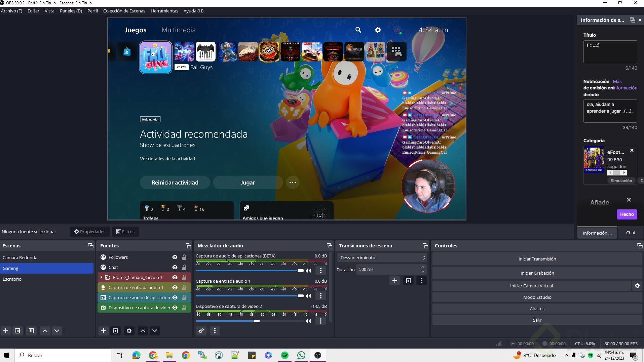Toggle visibility of Followers source
Viewport: 644px width, 362px height.
click(175, 257)
